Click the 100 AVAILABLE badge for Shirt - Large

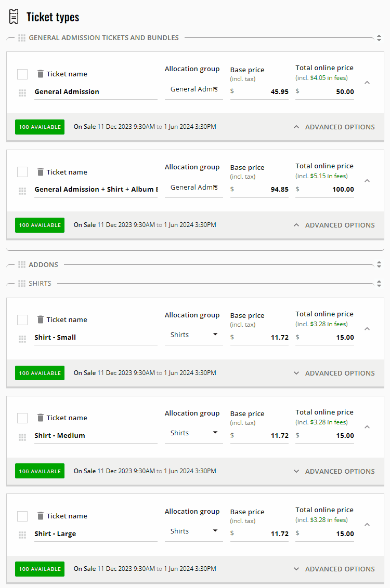click(40, 569)
